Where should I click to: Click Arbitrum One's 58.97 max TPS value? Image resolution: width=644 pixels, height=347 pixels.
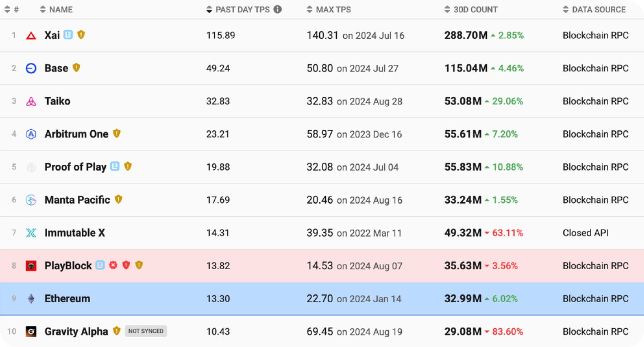tap(320, 134)
